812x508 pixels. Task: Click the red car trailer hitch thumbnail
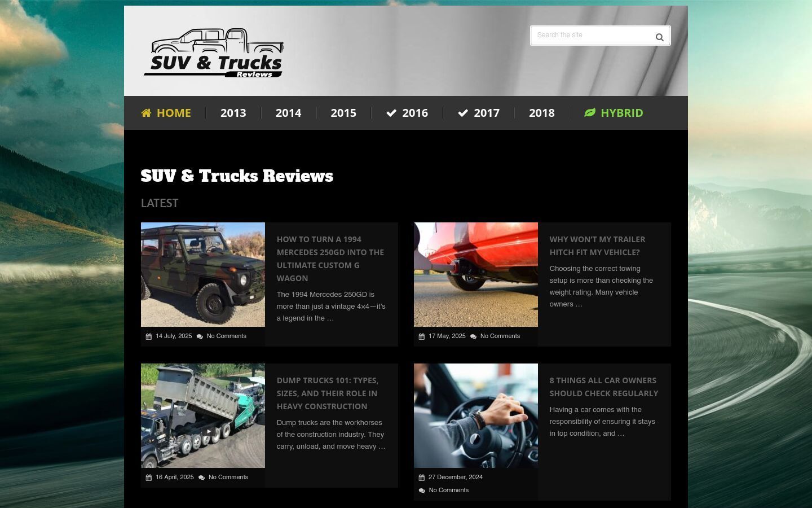476,274
